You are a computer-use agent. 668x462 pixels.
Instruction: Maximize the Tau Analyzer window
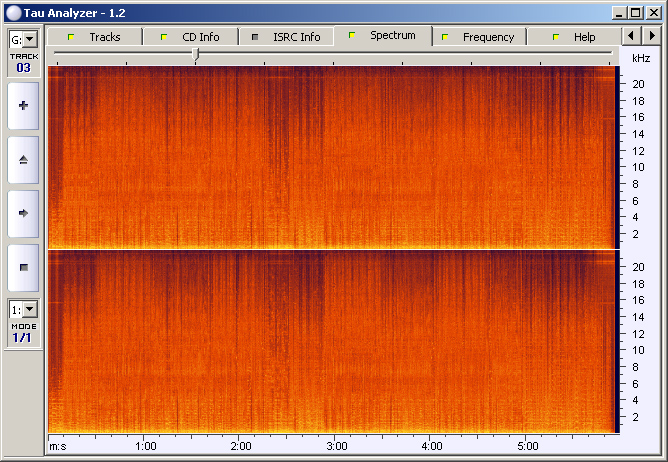click(x=636, y=11)
